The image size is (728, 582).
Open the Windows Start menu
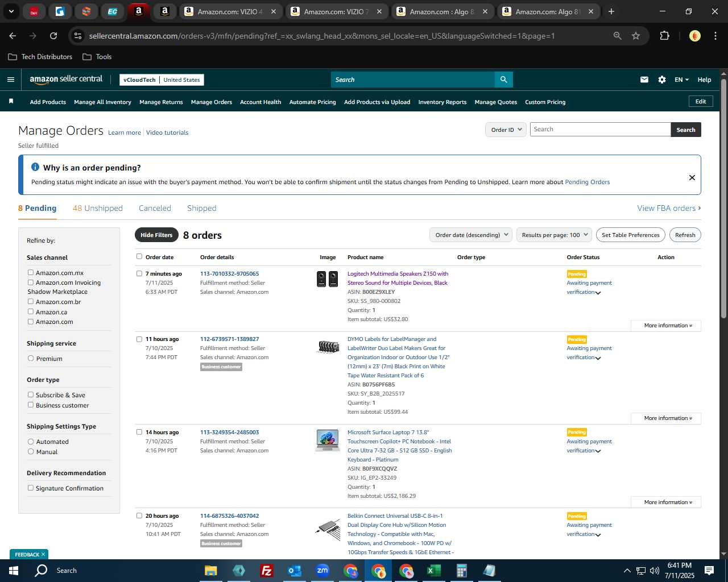click(x=14, y=571)
